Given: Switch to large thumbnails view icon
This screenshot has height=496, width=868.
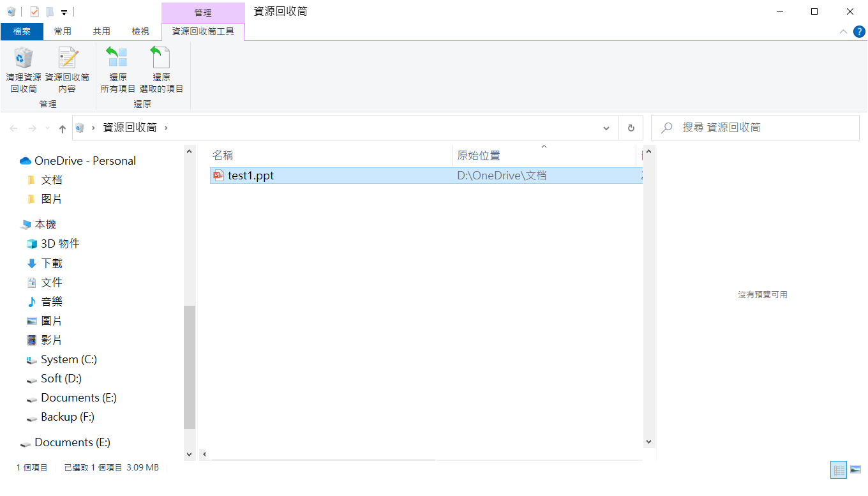Looking at the screenshot, I should coord(856,470).
